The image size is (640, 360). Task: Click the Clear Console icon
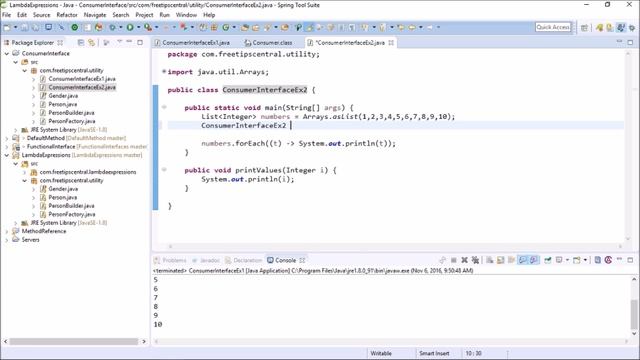tap(489, 260)
